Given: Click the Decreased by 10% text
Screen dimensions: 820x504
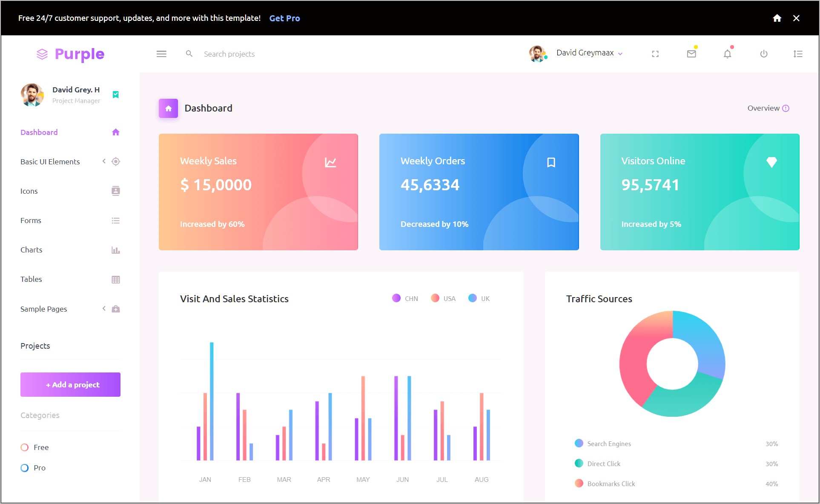Looking at the screenshot, I should (434, 224).
